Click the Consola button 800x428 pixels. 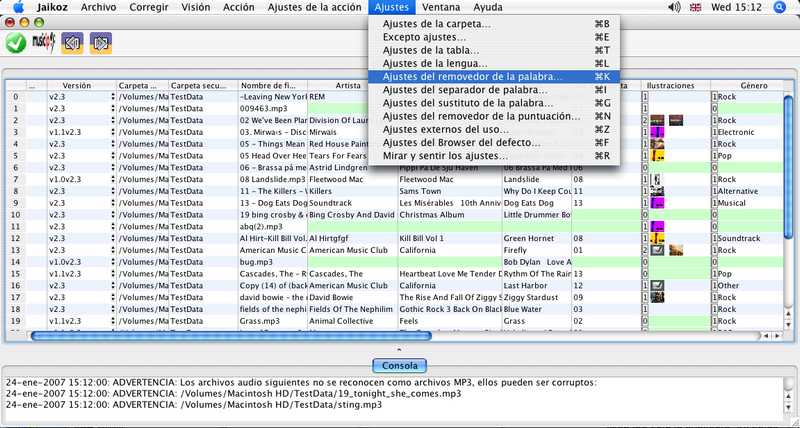(399, 366)
